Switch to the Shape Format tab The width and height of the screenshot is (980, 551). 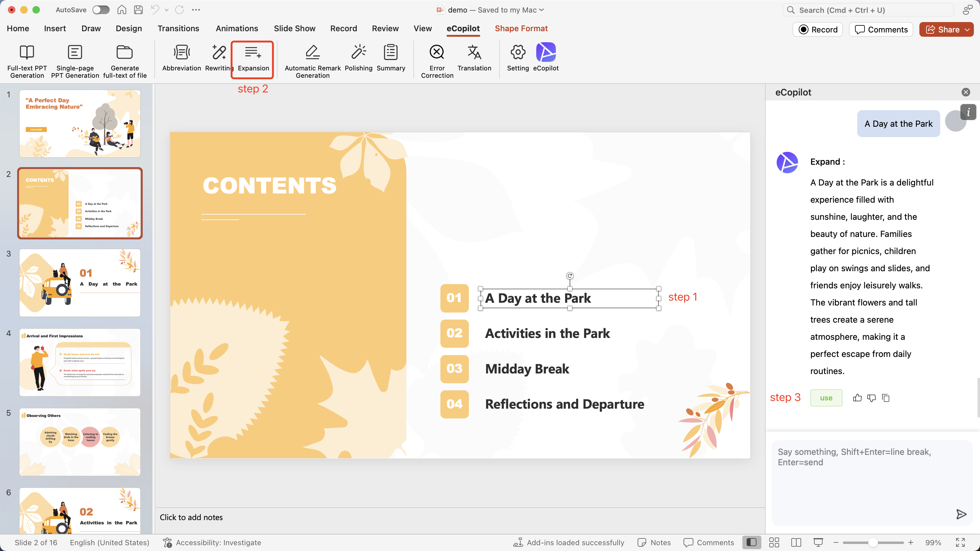pyautogui.click(x=521, y=28)
